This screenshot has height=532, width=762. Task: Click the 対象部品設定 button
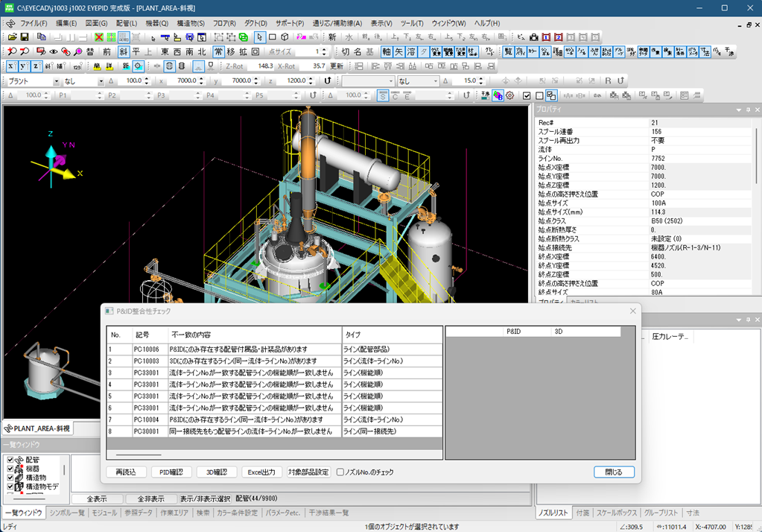pyautogui.click(x=308, y=472)
